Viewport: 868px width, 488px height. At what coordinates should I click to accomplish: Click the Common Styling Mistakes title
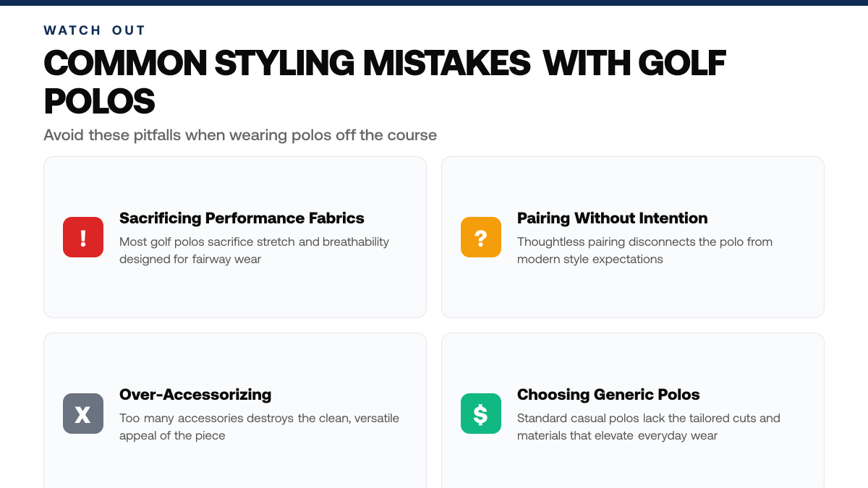pos(385,82)
